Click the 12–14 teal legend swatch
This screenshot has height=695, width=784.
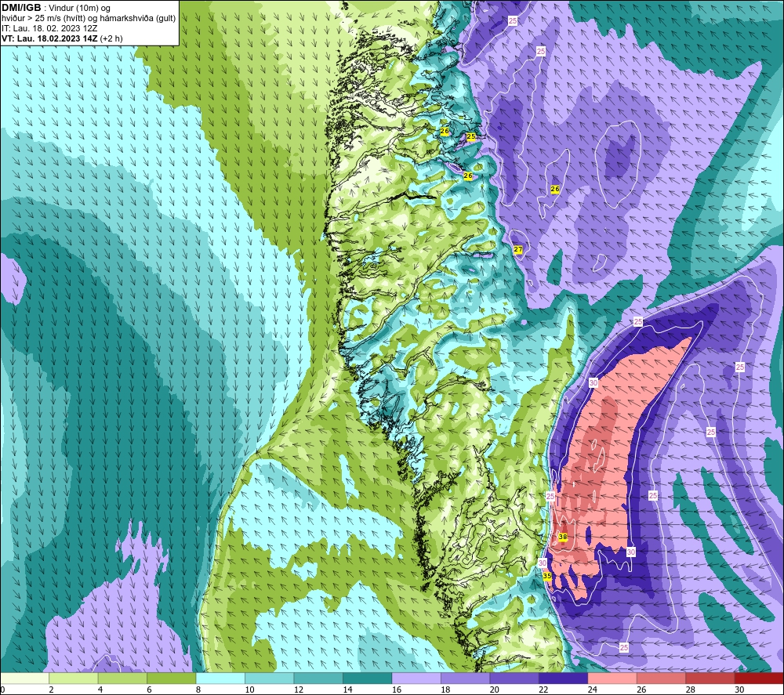pyautogui.click(x=318, y=679)
